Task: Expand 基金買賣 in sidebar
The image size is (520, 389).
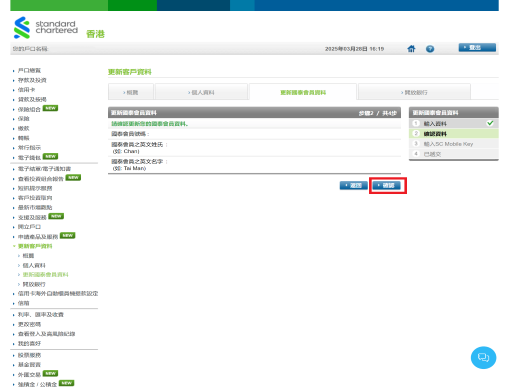Action: [x=29, y=365]
